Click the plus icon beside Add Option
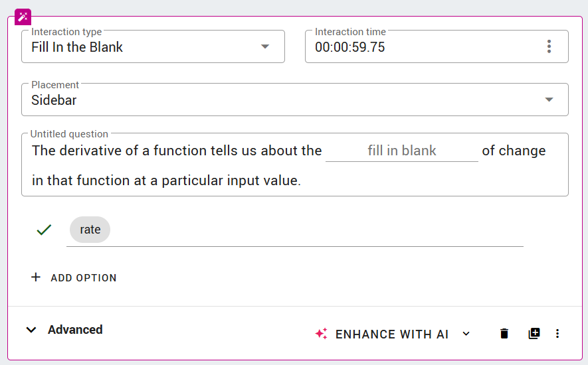Screen dimensions: 588x365 (x=36, y=277)
